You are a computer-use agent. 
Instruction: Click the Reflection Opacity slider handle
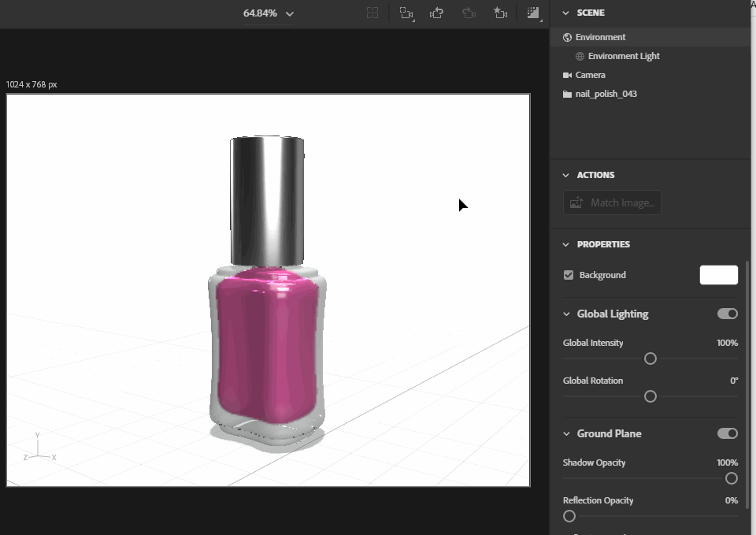click(569, 516)
